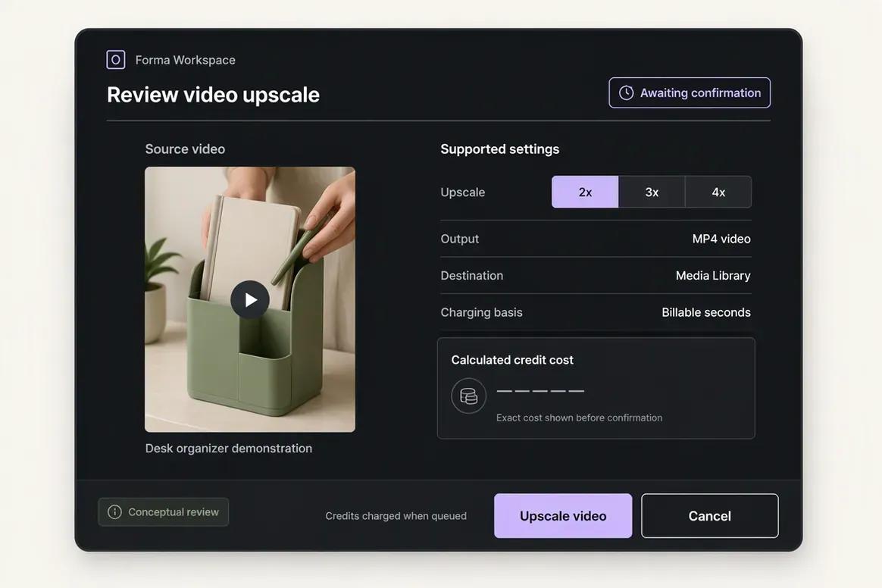
Task: Click the Forma Workspace logo icon
Action: pos(116,59)
